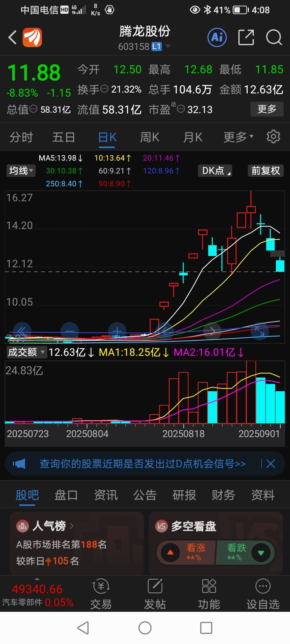Tap the megaphone announcement icon
290x644 pixels.
pyautogui.click(x=19, y=464)
